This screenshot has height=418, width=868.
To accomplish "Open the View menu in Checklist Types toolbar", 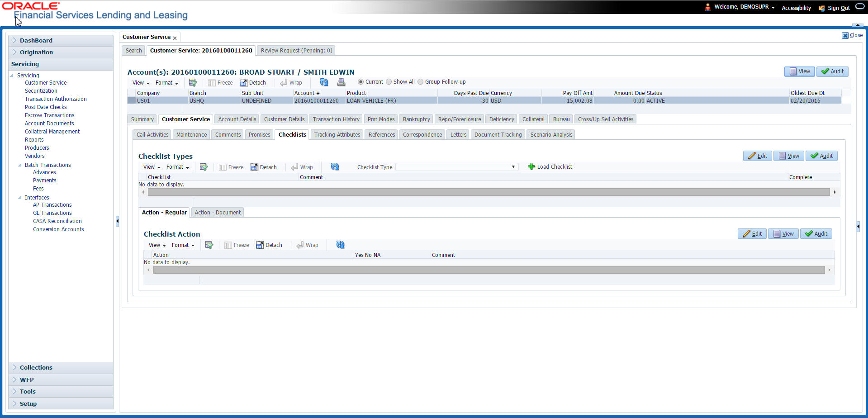I will point(152,167).
